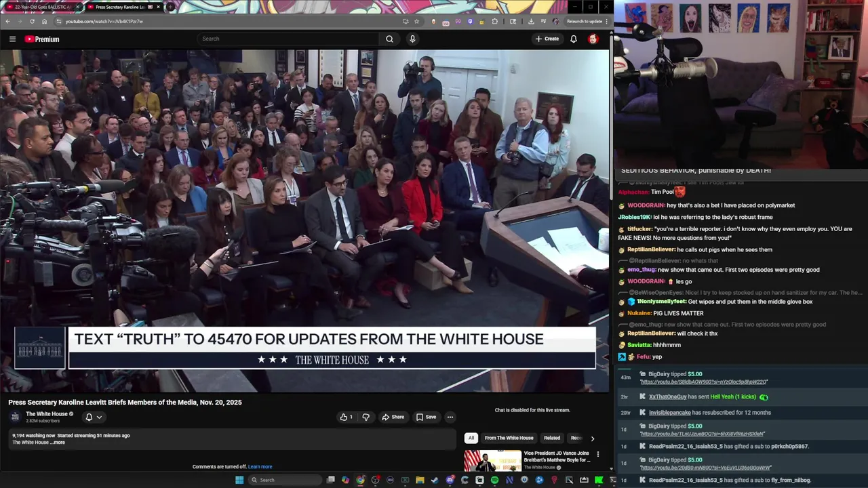868x488 pixels.
Task: Open File Explorer from taskbar
Action: pos(420,480)
